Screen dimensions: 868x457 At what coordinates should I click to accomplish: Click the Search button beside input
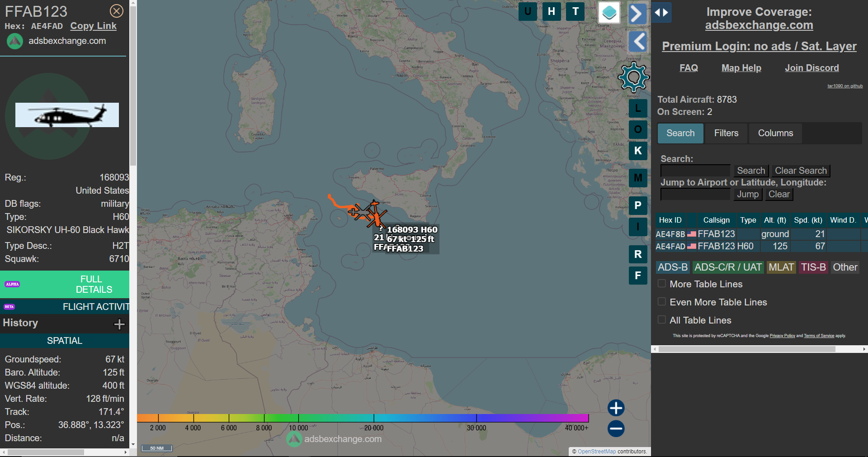tap(751, 171)
